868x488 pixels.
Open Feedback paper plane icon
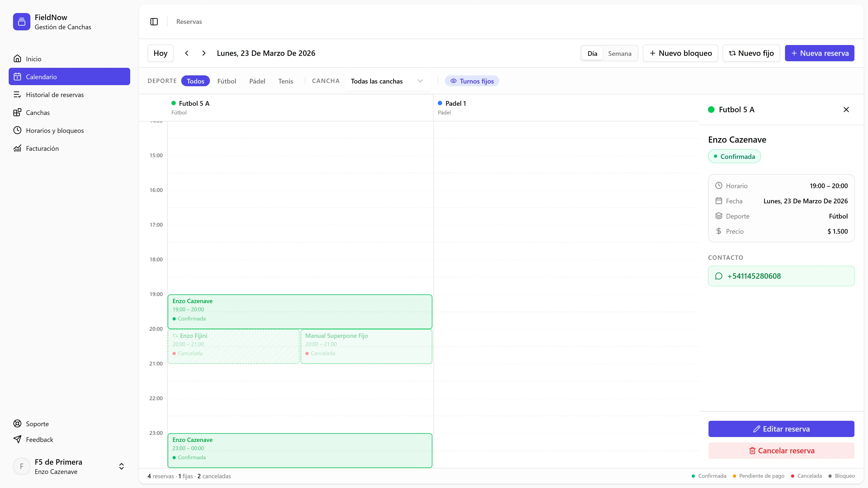(17, 439)
